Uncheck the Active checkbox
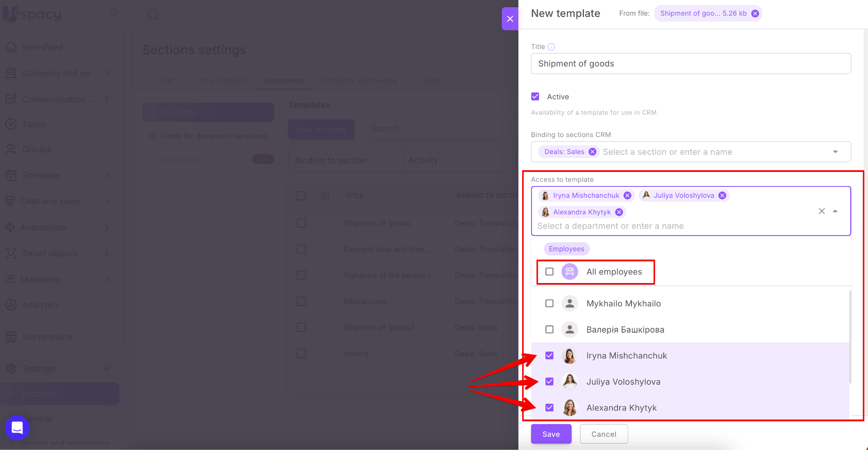 (535, 97)
